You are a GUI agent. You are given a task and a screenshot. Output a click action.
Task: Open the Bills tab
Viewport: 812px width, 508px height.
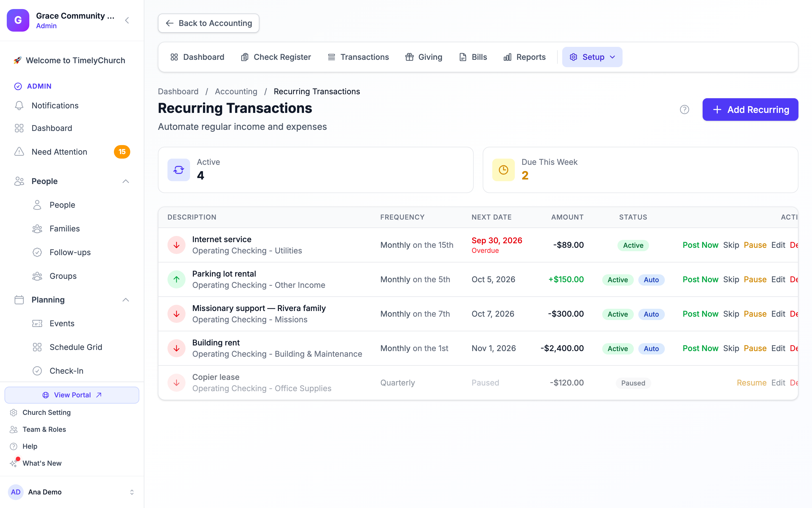point(473,57)
